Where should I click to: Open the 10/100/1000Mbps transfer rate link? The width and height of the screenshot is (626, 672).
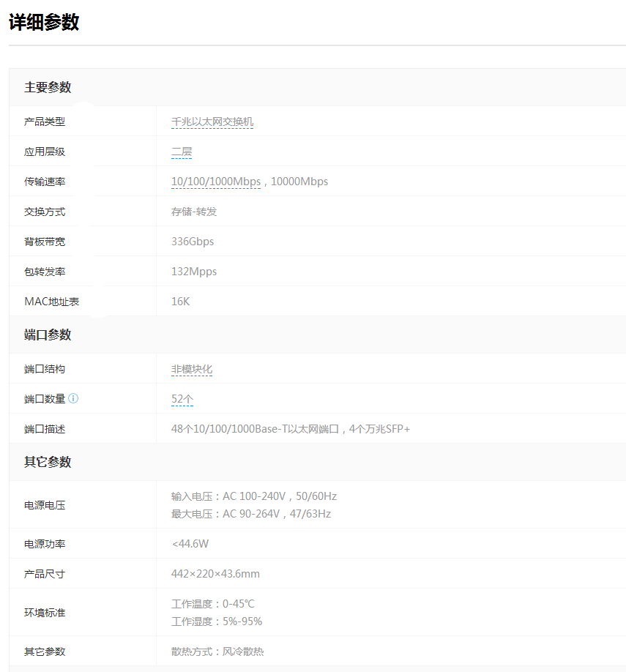point(216,182)
